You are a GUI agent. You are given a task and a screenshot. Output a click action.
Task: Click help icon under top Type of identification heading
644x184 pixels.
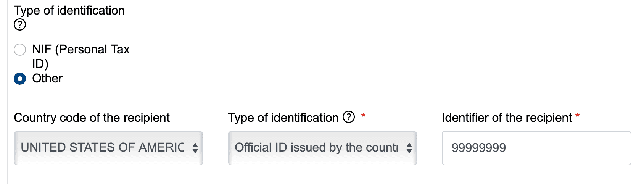point(20,25)
